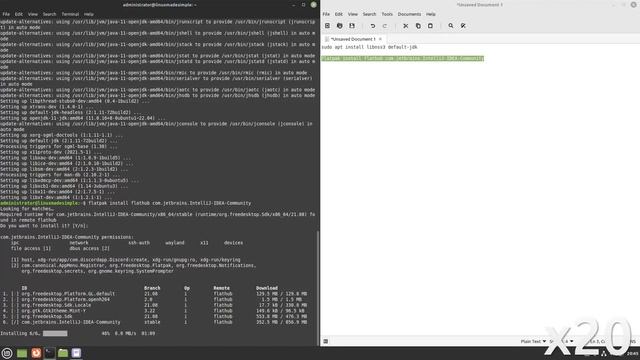Screen dimensions: 640x360
Task: Open the text editor Edit menu
Action: [339, 14]
